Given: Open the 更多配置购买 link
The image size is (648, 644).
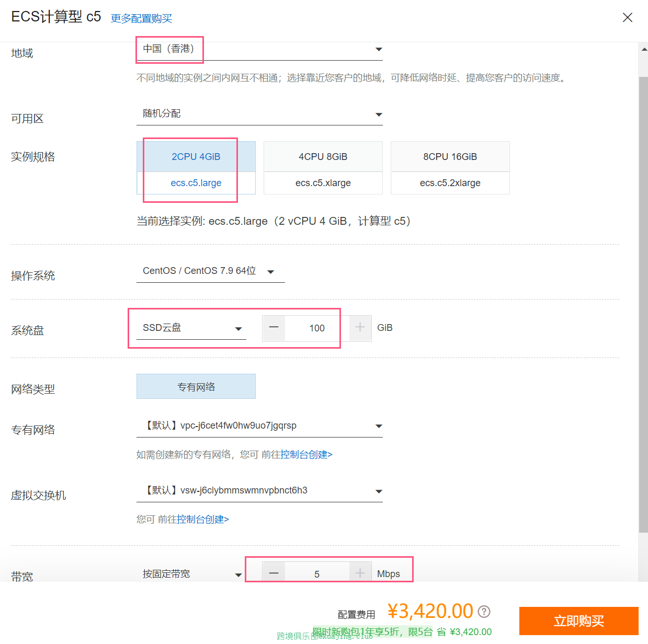Looking at the screenshot, I should tap(141, 18).
